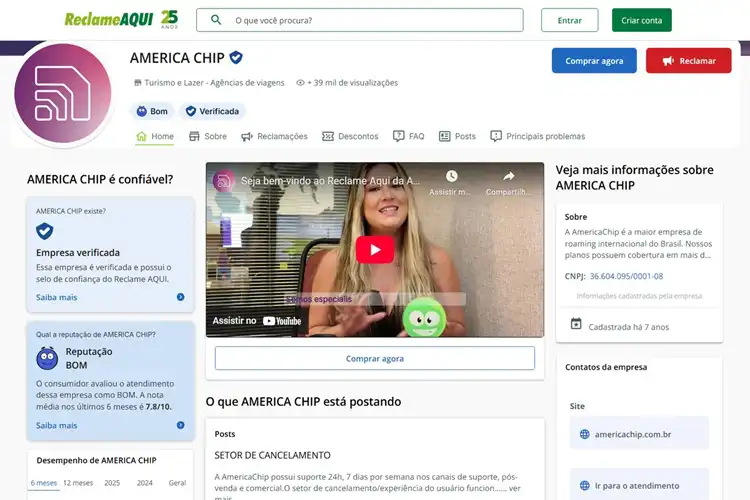Screen dimensions: 750x500
Task: Select the 2024 performance tab
Action: point(144,483)
